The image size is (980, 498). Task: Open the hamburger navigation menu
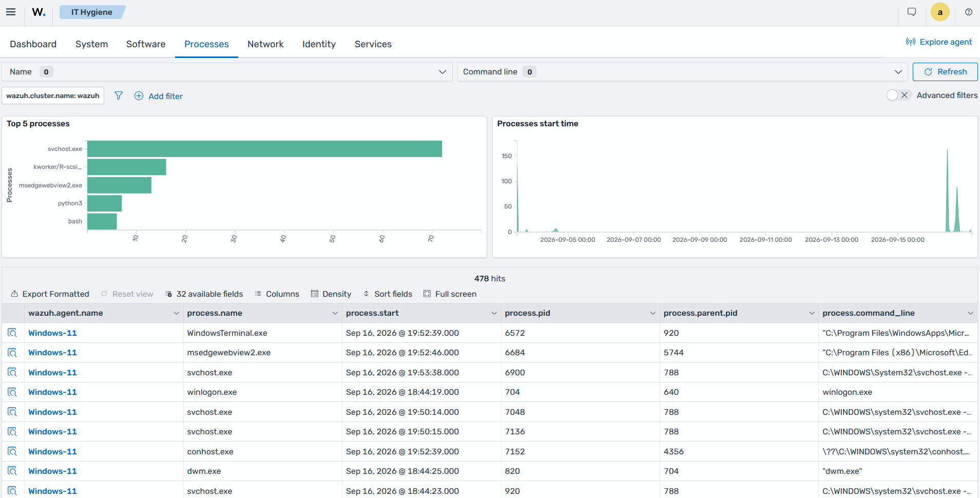(x=11, y=12)
